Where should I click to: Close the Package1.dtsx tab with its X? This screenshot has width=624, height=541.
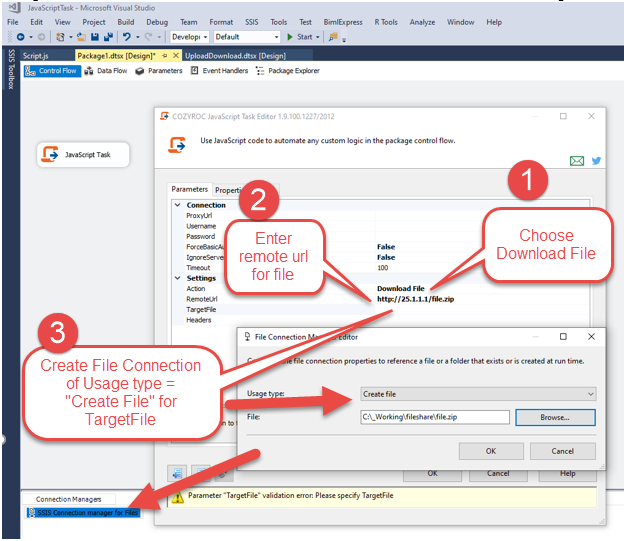click(x=176, y=56)
